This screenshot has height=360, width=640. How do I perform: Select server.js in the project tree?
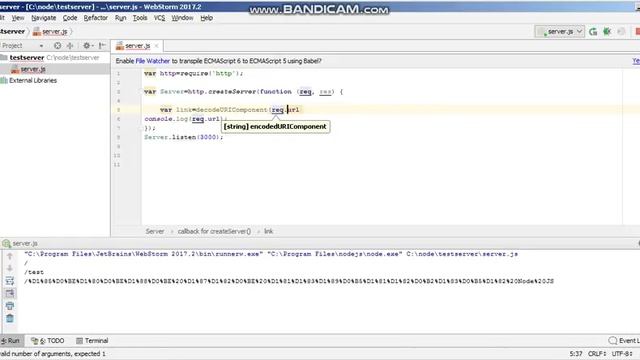(x=33, y=69)
